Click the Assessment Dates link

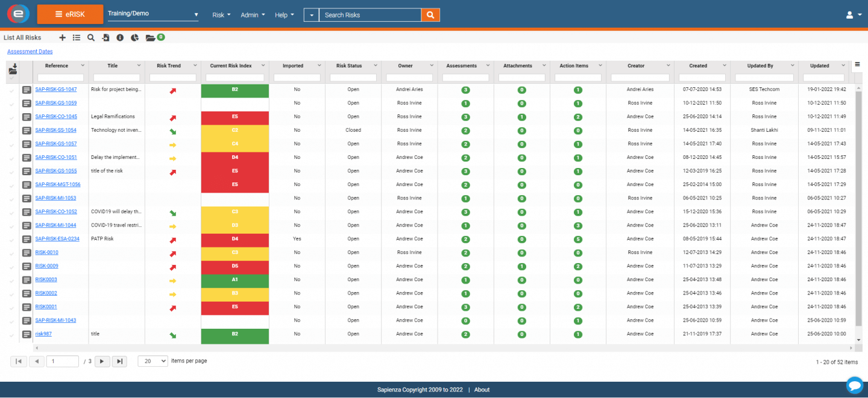pyautogui.click(x=29, y=51)
